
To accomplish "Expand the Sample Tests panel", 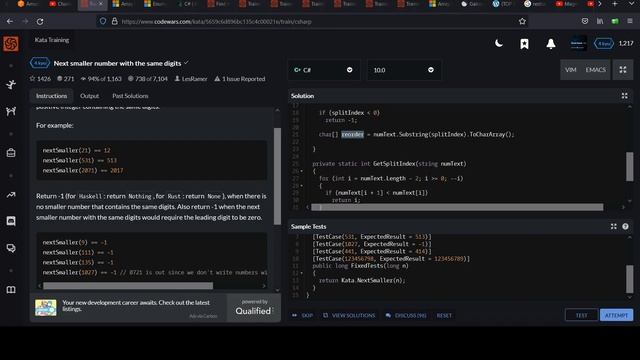I will pyautogui.click(x=613, y=227).
